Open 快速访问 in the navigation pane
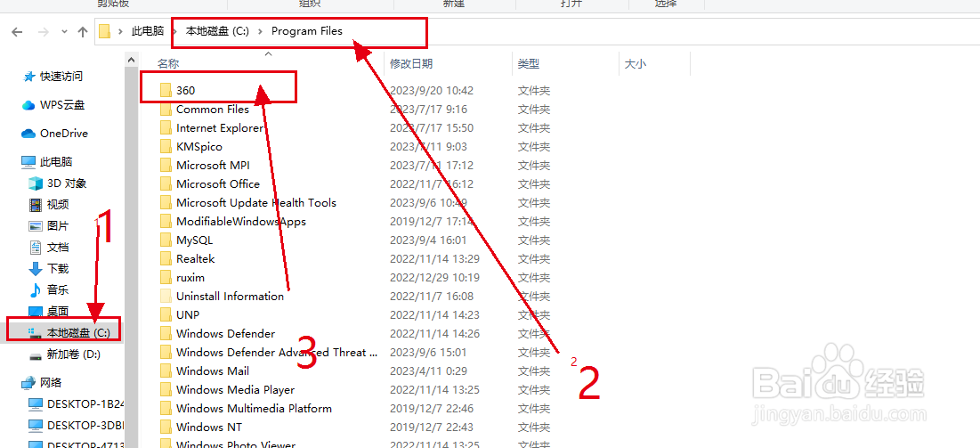This screenshot has height=448, width=980. [61, 77]
